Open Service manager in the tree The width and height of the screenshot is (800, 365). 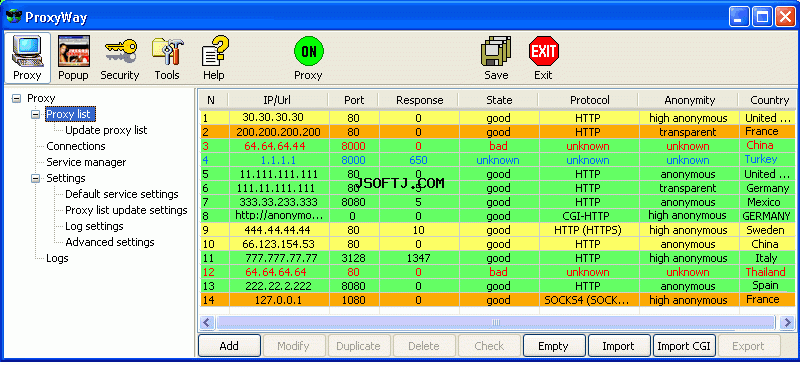click(x=86, y=162)
